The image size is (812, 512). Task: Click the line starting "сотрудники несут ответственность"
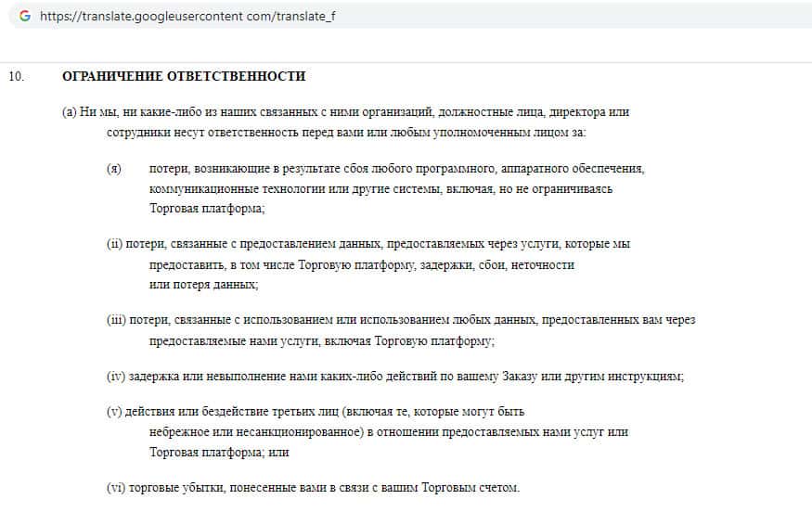pos(346,133)
